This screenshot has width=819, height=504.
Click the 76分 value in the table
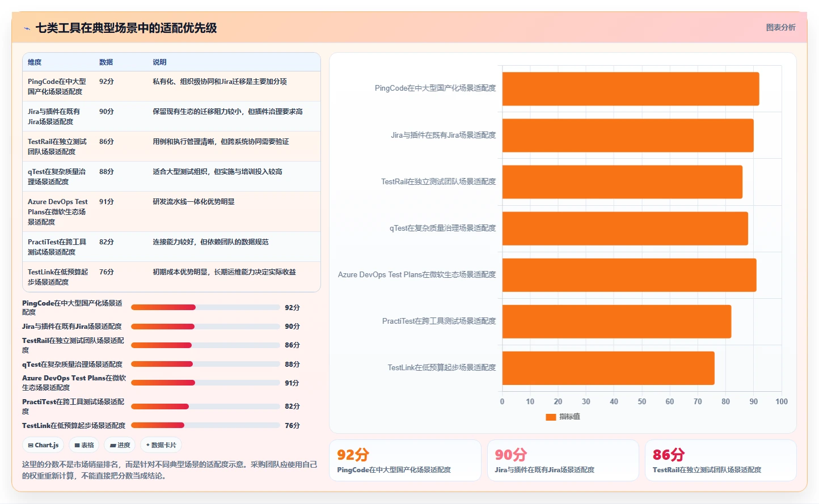point(107,272)
